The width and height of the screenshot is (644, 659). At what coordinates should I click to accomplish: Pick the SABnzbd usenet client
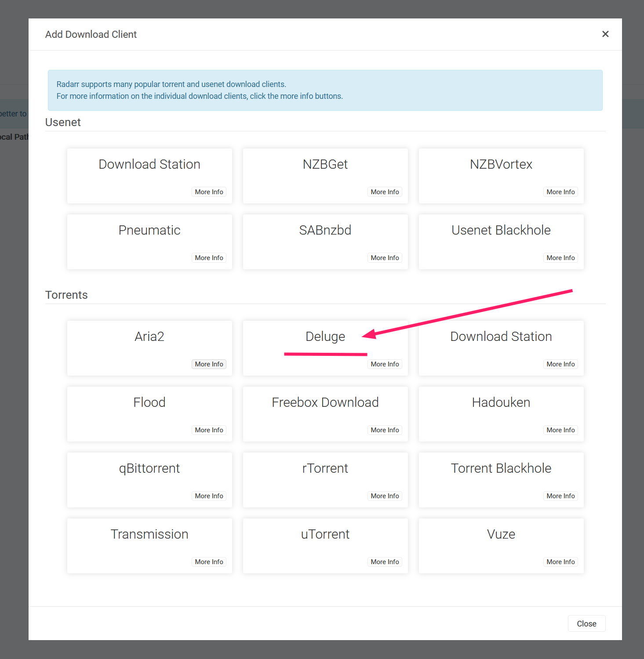point(325,231)
